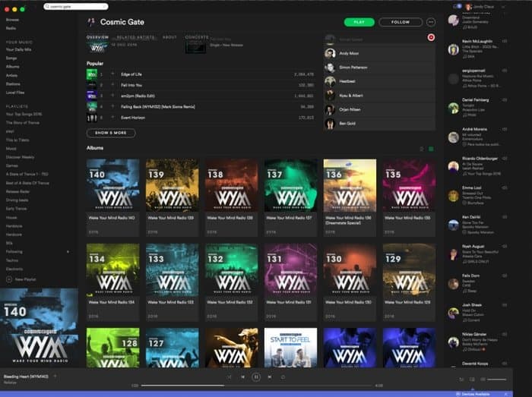Open Discover Weekly playlist
The width and height of the screenshot is (532, 397).
(x=20, y=157)
